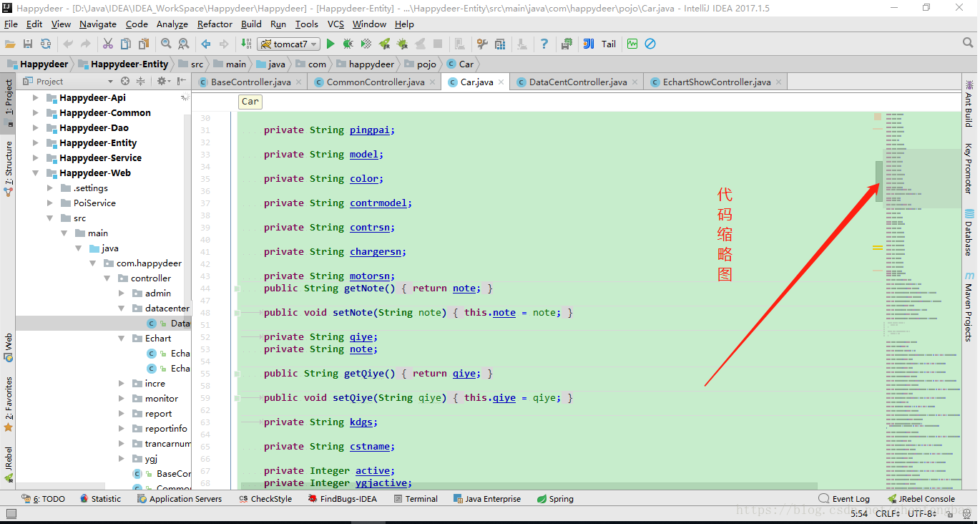Click the Undo arrow icon
The height and width of the screenshot is (524, 980).
69,44
